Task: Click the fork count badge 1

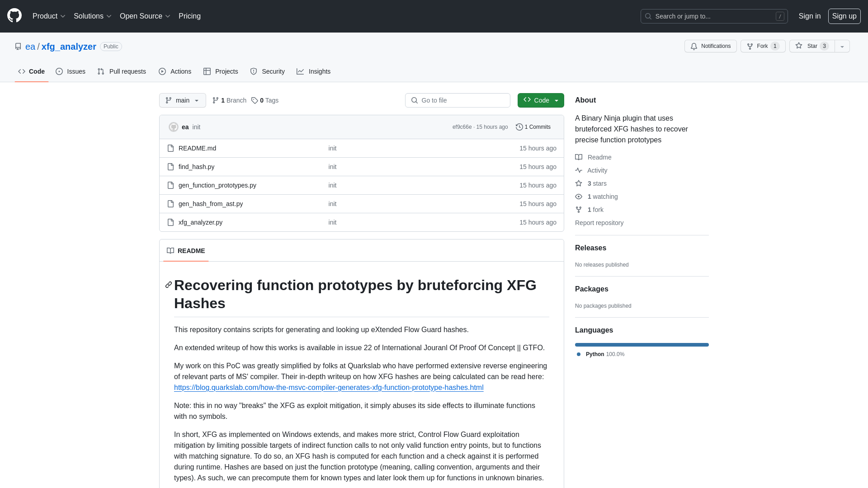Action: click(775, 46)
